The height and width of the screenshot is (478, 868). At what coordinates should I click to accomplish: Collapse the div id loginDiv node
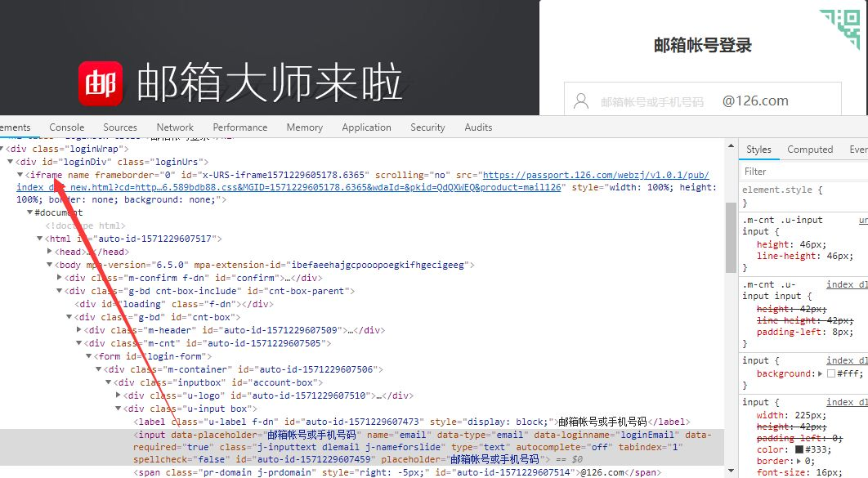point(10,162)
